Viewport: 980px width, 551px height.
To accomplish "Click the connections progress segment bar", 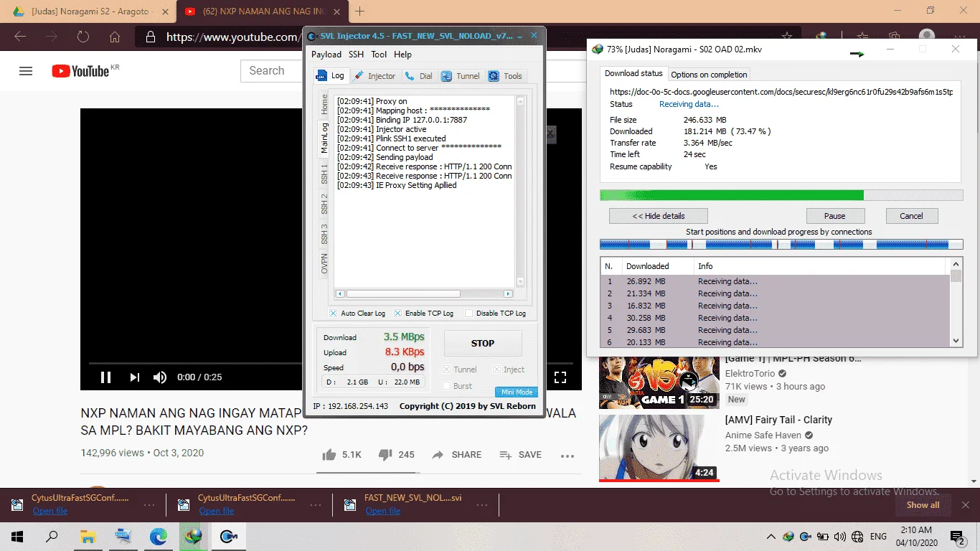I will [x=781, y=245].
